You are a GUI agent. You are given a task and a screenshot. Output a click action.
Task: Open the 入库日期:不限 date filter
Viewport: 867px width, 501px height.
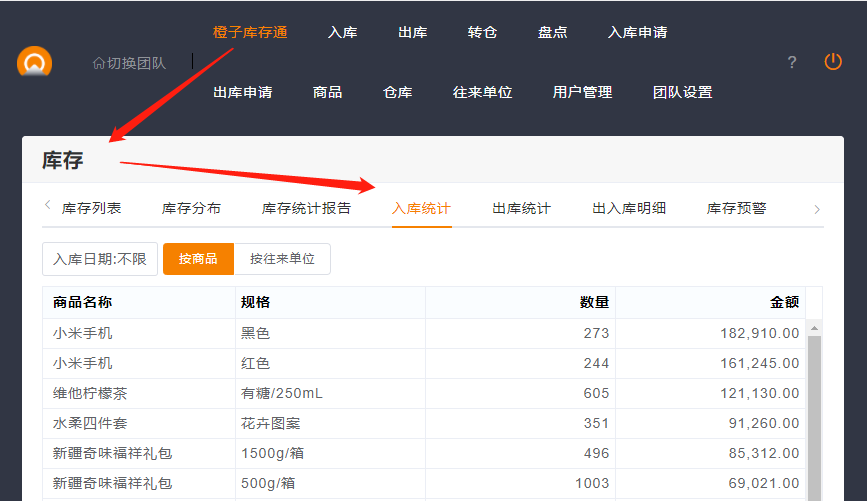pos(100,259)
